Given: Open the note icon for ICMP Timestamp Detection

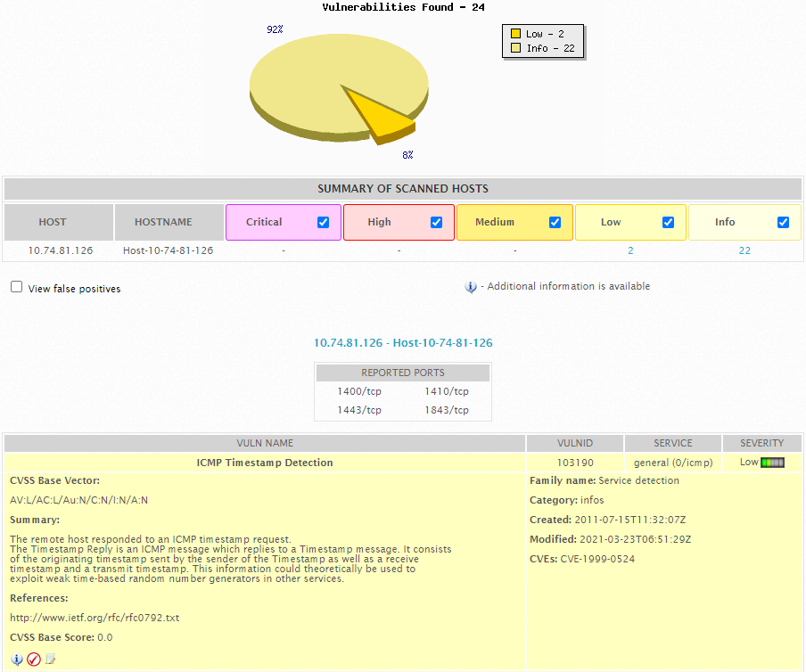Looking at the screenshot, I should pos(50,659).
